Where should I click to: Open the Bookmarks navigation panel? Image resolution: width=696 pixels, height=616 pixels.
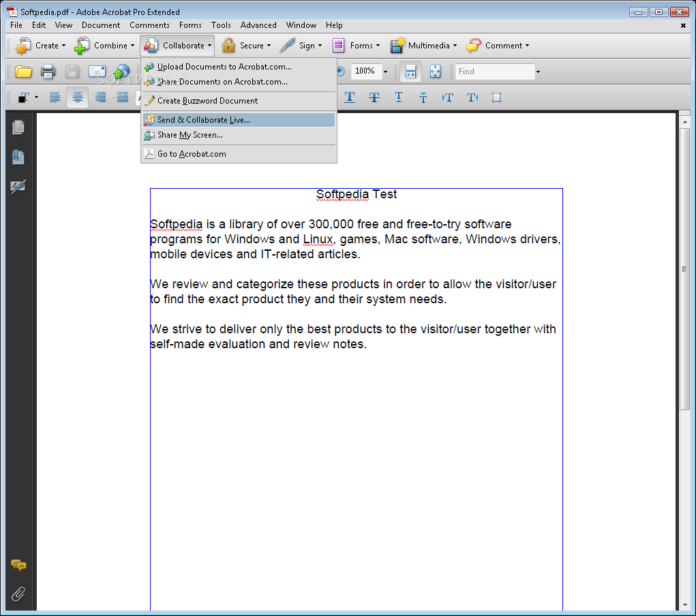18,157
